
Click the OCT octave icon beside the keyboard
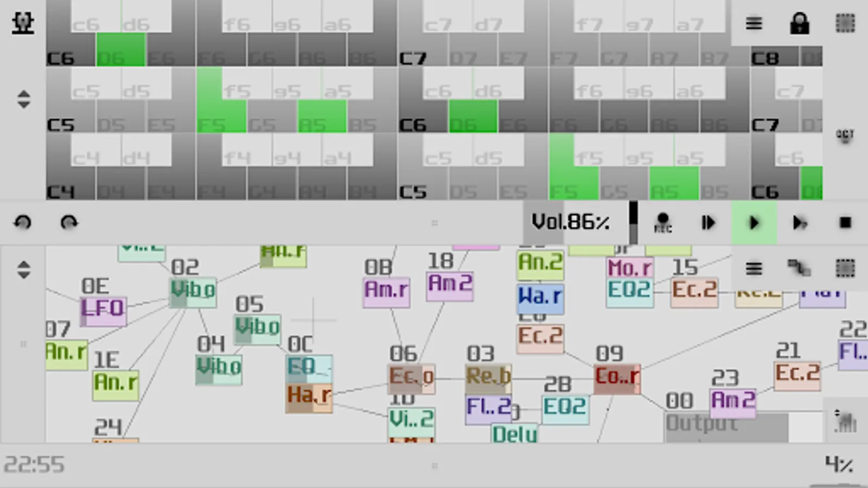[x=845, y=136]
